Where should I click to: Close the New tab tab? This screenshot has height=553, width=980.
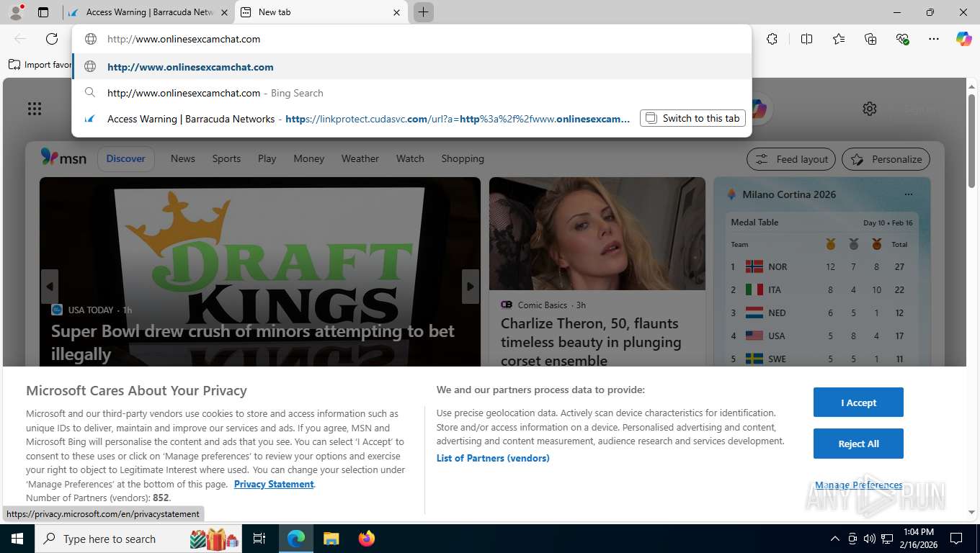click(x=396, y=12)
